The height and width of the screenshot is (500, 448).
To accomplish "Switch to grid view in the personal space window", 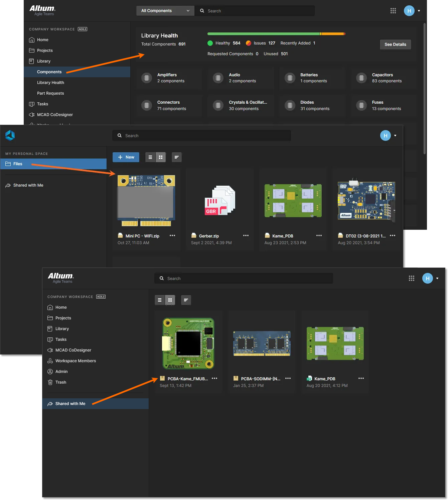I will [161, 157].
